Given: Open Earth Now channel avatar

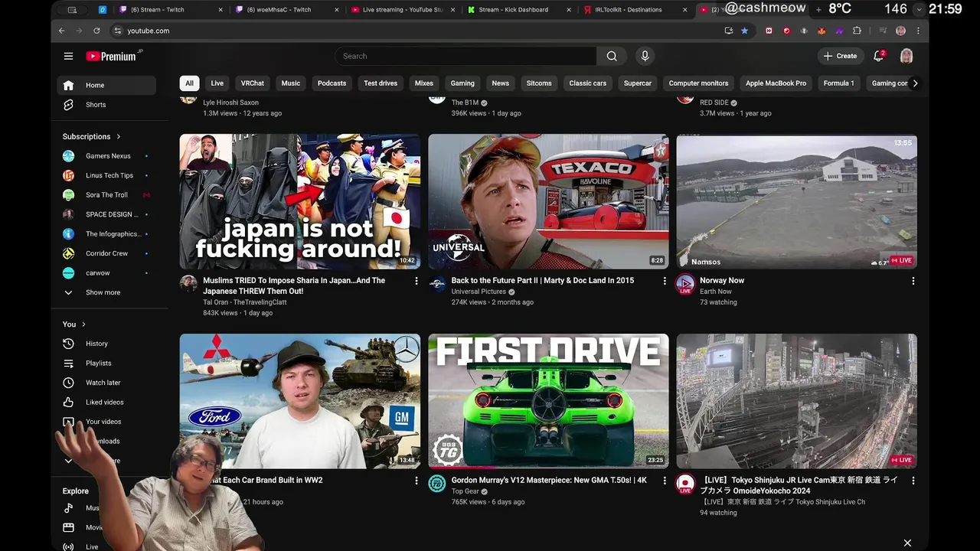Looking at the screenshot, I should point(685,284).
